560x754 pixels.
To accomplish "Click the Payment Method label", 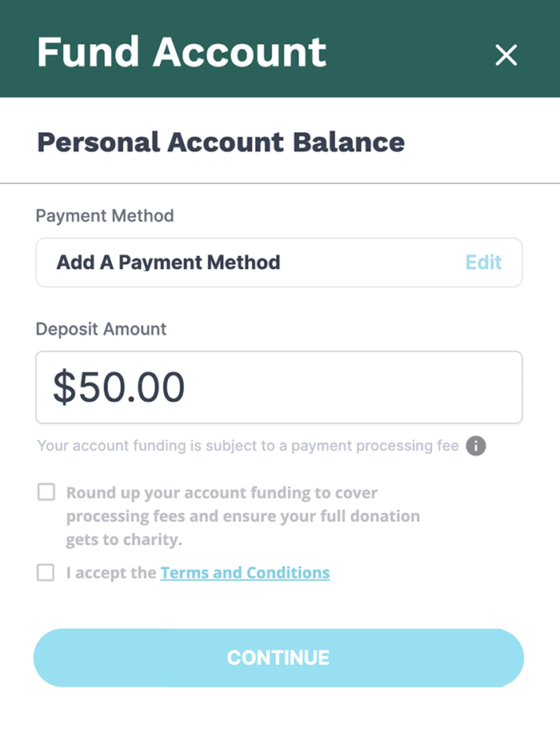I will pos(105,216).
